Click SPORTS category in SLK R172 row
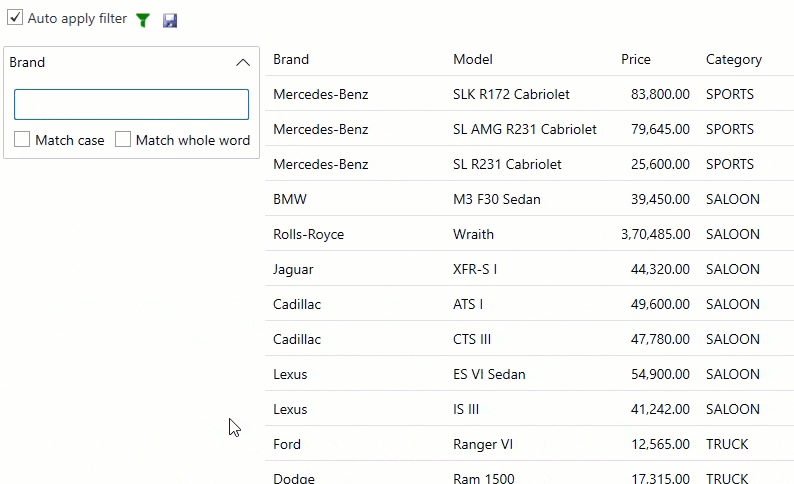 click(x=730, y=94)
